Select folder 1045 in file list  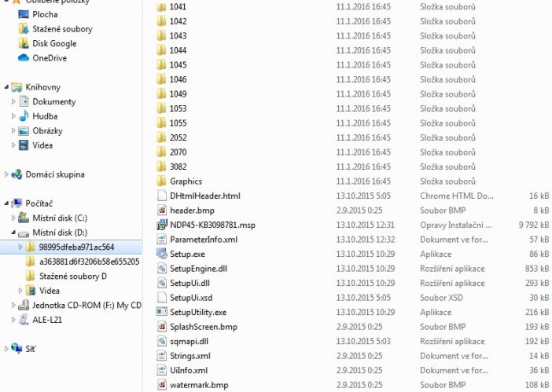[178, 64]
